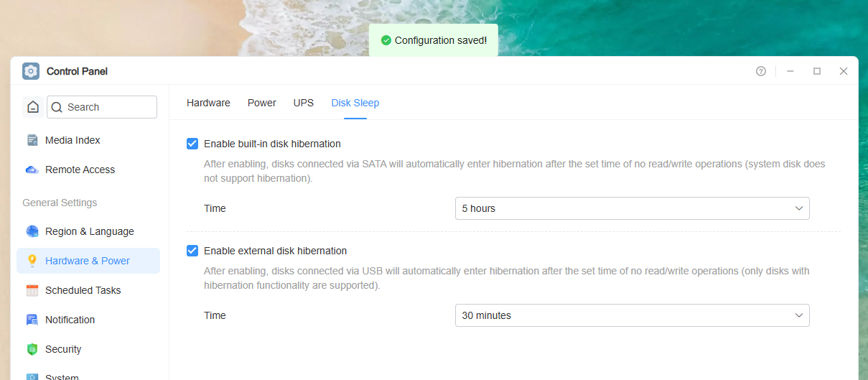Click the Media Index icon
This screenshot has height=380, width=868.
click(32, 140)
